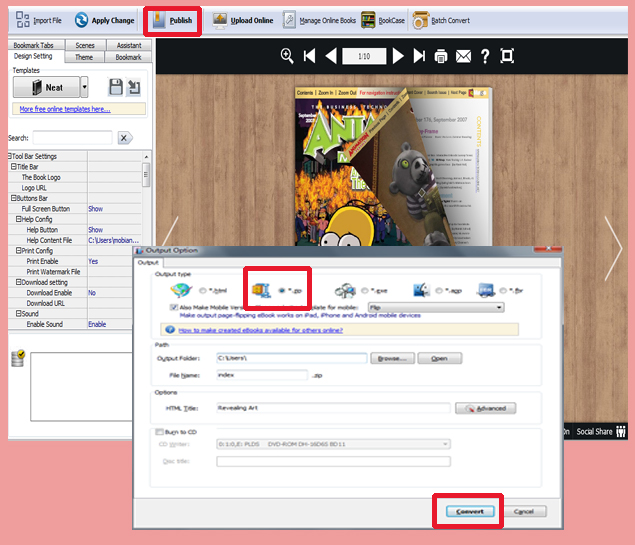Screen dimensions: 635x545
Task: Click the File Name field containing index
Action: tap(262, 375)
